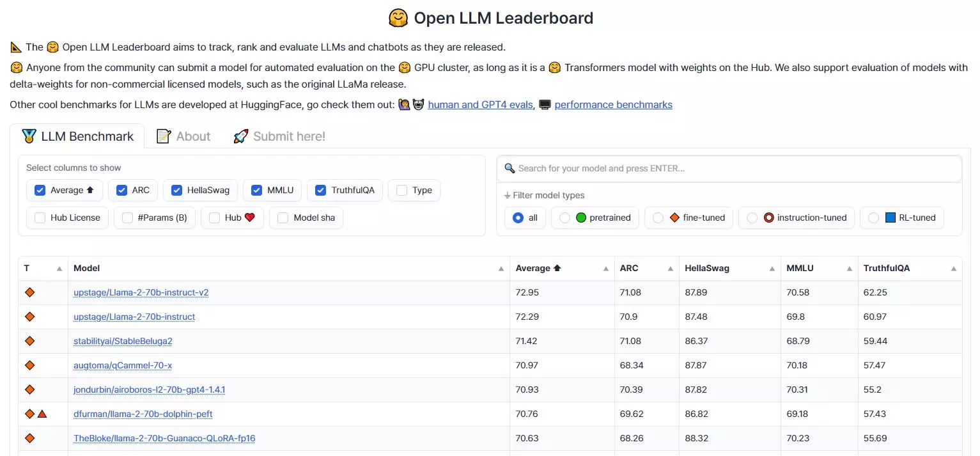Click the diamond icon beside jondurbin/airoboros-l2-70b-gpt4-1.4.1

click(29, 389)
